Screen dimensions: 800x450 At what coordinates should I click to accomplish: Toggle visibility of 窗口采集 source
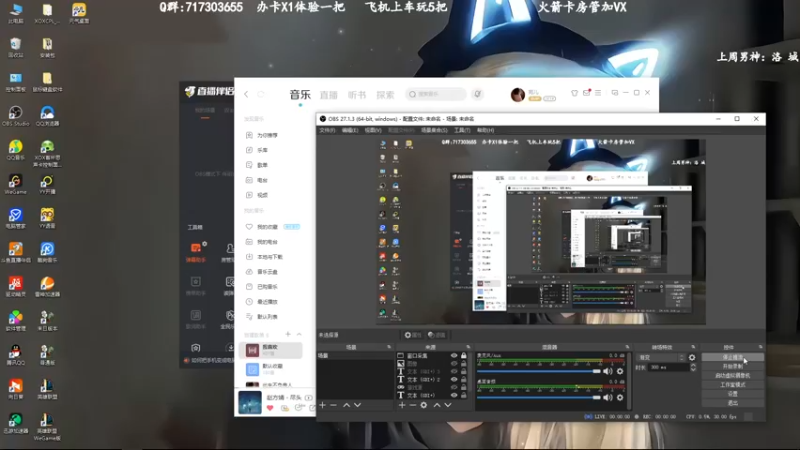tap(454, 356)
